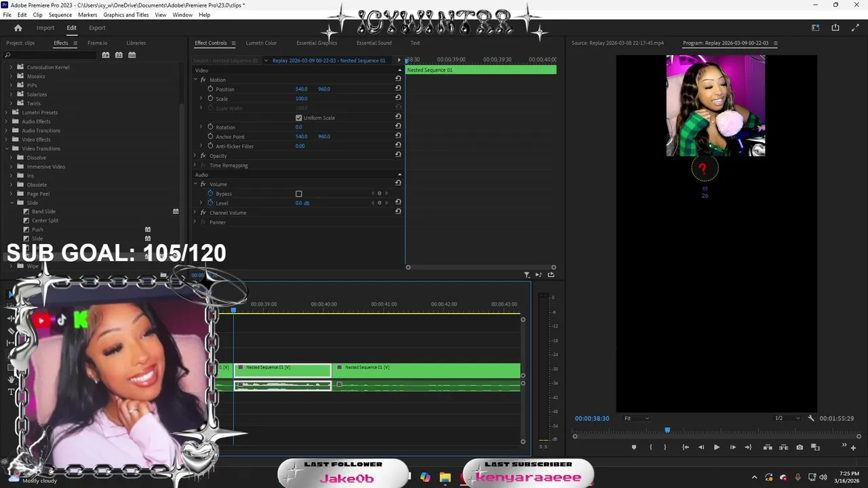
Task: Switch to the Essential Sound tab
Action: (374, 43)
